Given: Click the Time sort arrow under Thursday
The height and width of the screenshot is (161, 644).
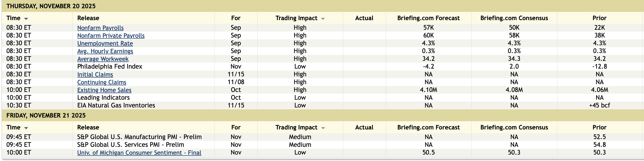Looking at the screenshot, I should 26,19.
